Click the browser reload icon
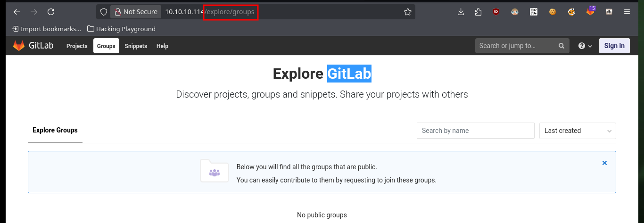This screenshot has width=644, height=223. pyautogui.click(x=51, y=12)
